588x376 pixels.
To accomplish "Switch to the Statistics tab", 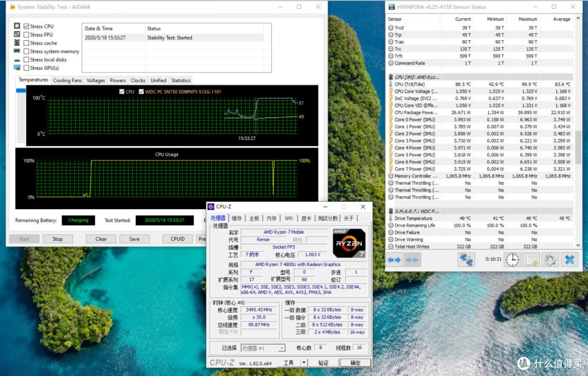I will [181, 80].
